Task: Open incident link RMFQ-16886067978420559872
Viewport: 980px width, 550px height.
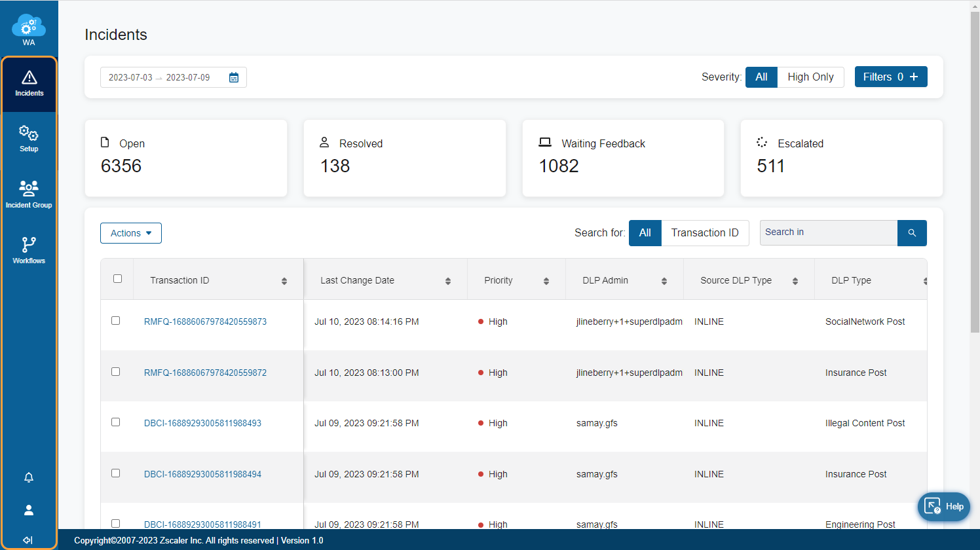Action: (205, 373)
